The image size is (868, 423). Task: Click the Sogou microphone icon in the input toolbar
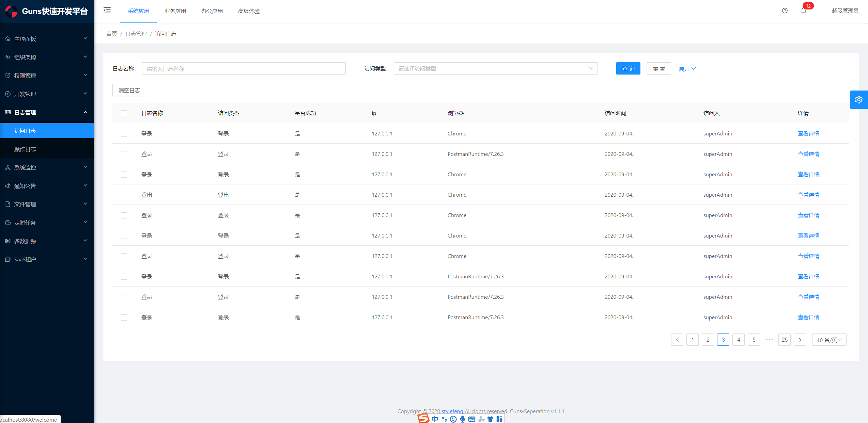point(462,419)
